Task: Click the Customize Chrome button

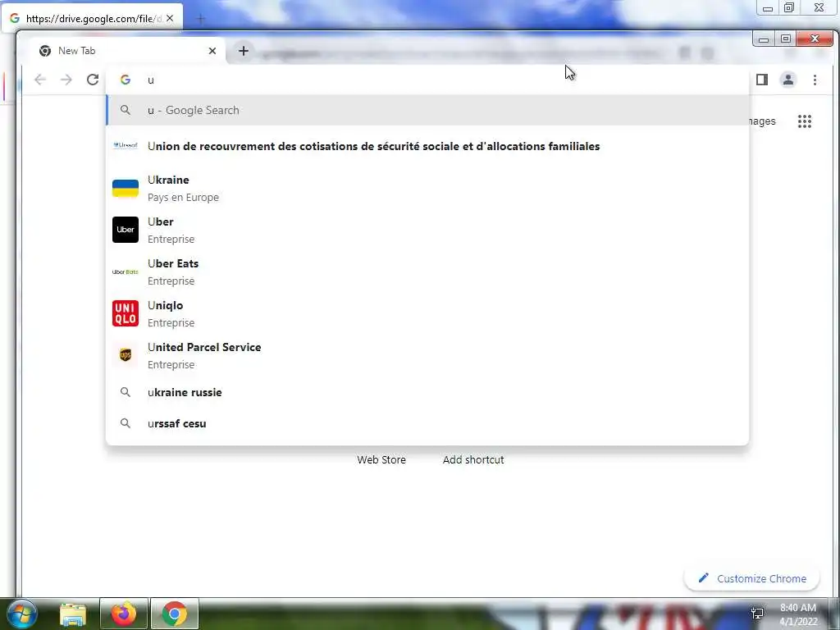Action: point(752,578)
